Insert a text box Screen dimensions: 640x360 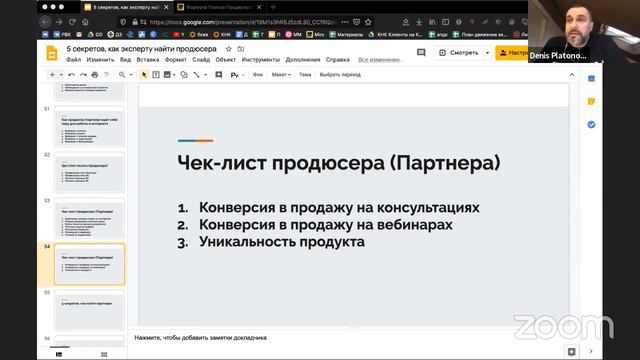pos(156,75)
